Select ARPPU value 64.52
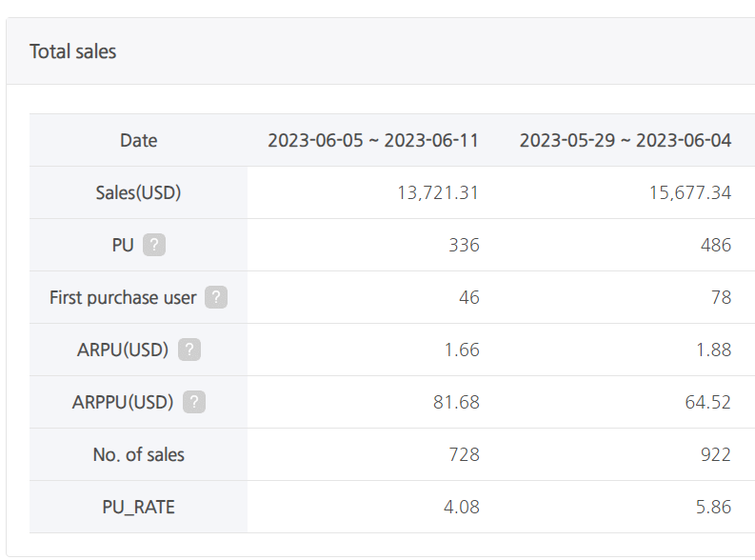This screenshot has width=755, height=560. (708, 402)
